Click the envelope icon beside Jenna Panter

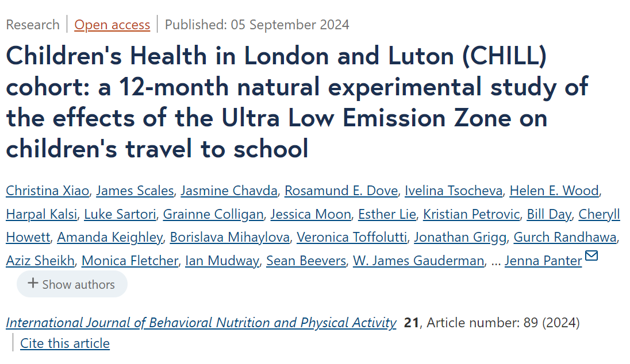[x=591, y=255]
